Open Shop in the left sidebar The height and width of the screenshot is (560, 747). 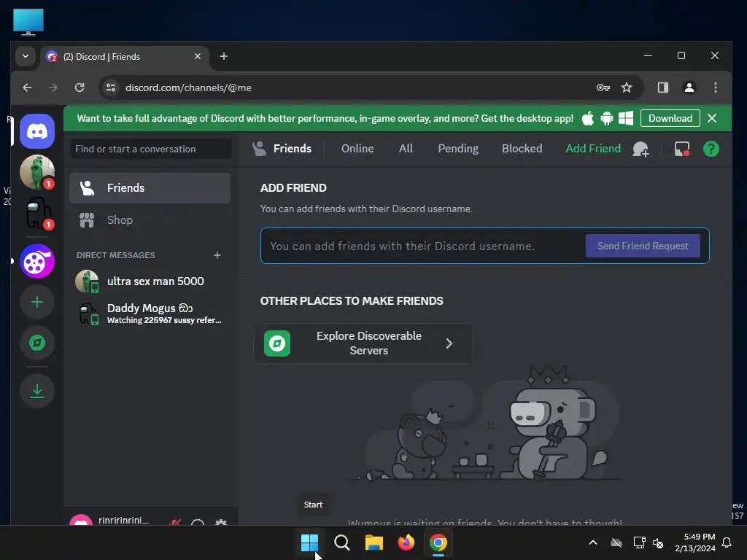(x=150, y=220)
